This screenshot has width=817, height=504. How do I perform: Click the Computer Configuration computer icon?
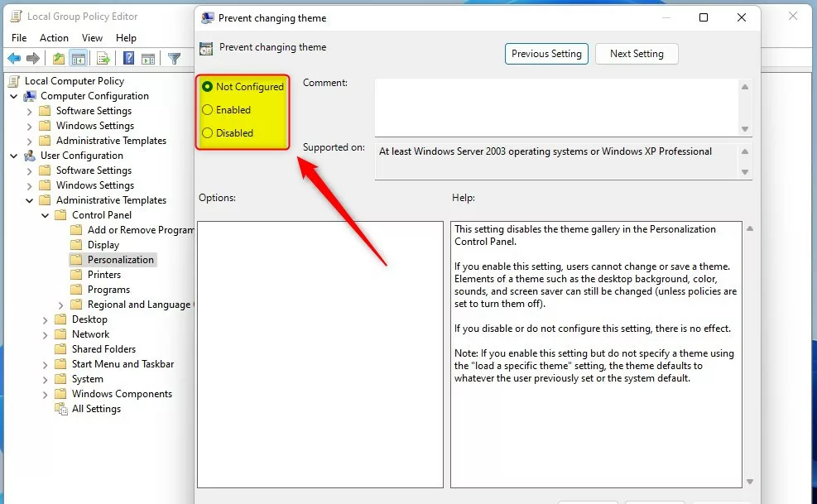coord(31,96)
